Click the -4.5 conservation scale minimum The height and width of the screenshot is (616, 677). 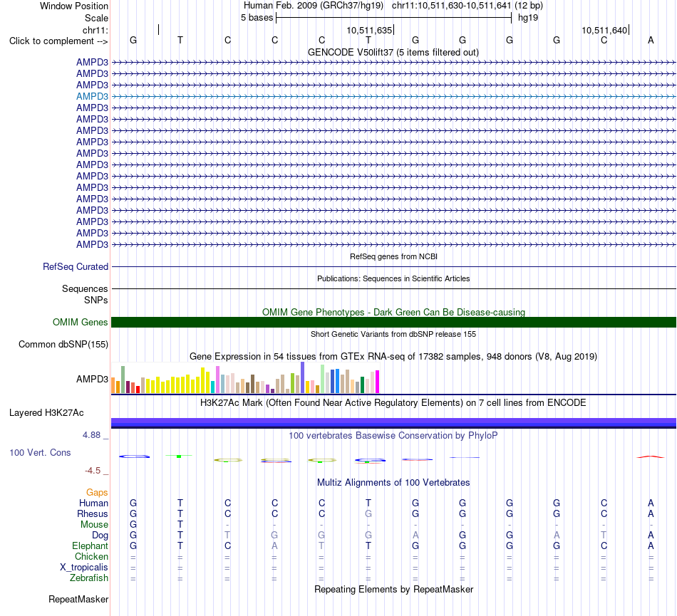[93, 470]
